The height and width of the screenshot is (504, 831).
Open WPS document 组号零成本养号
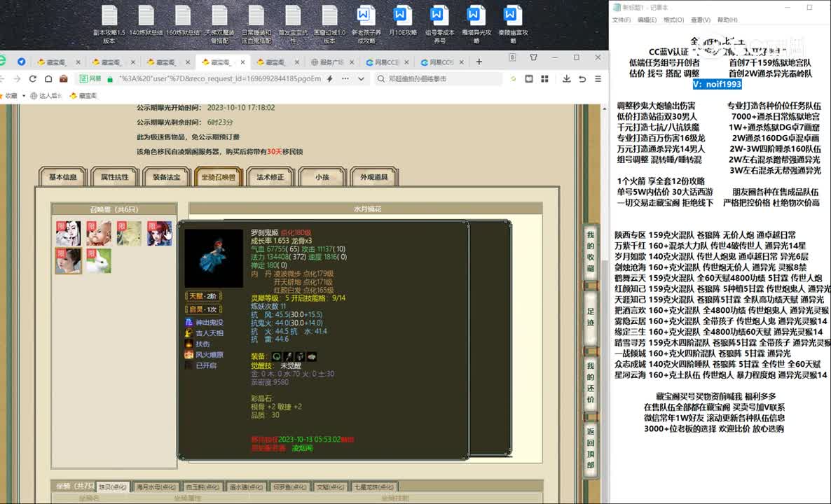439,24
